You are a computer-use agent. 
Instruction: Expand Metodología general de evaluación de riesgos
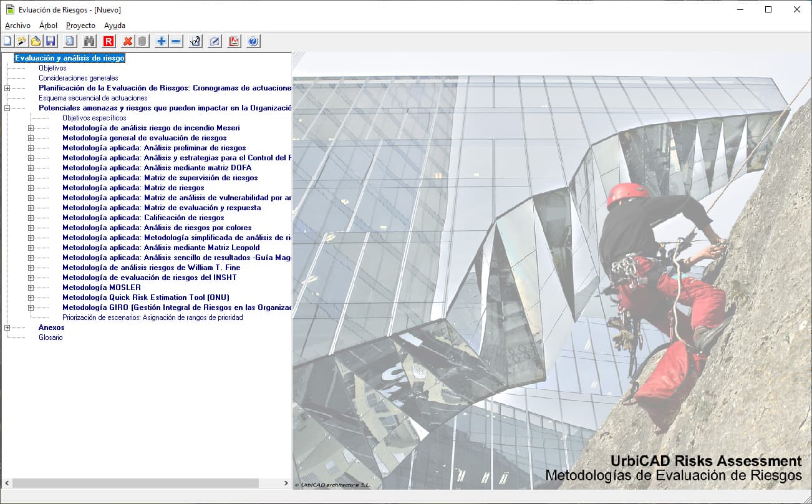31,138
